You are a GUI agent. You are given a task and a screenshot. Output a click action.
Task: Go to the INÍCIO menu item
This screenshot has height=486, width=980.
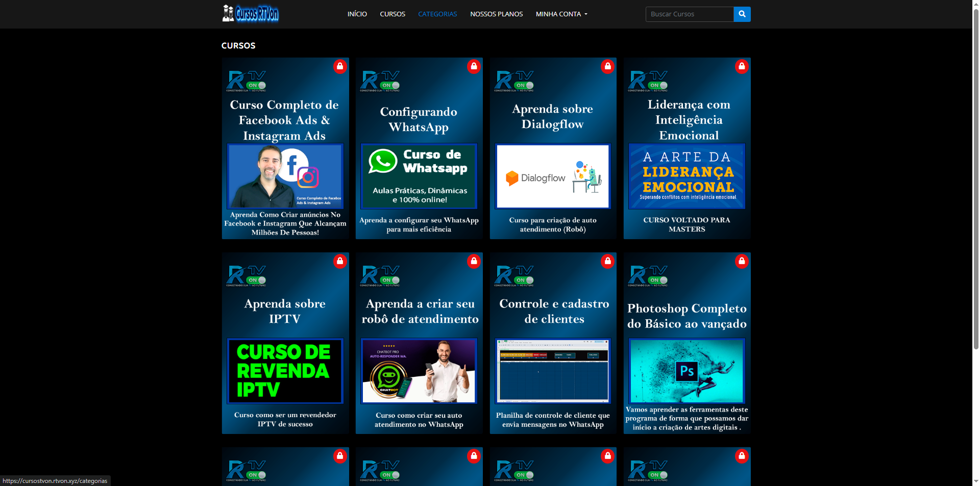pos(357,14)
